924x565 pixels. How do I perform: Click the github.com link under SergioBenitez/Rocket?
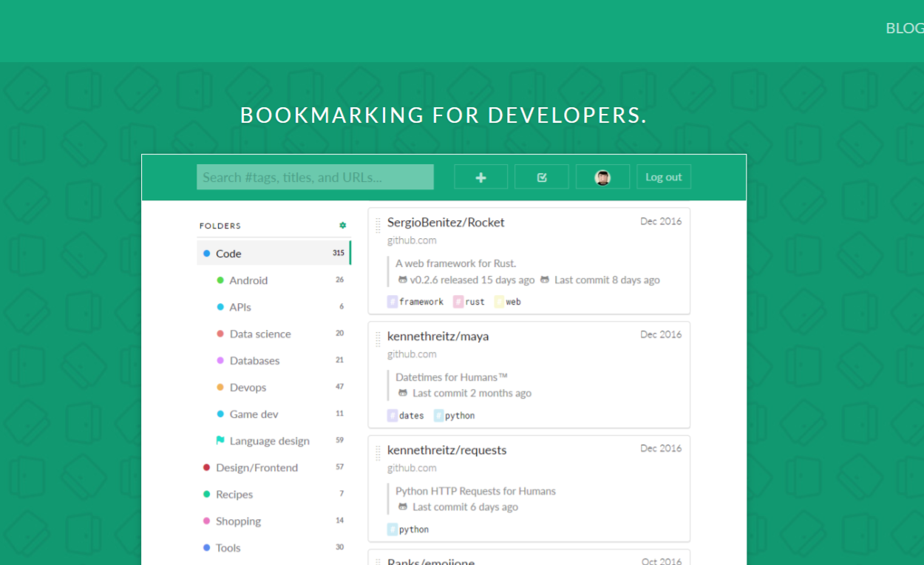412,240
